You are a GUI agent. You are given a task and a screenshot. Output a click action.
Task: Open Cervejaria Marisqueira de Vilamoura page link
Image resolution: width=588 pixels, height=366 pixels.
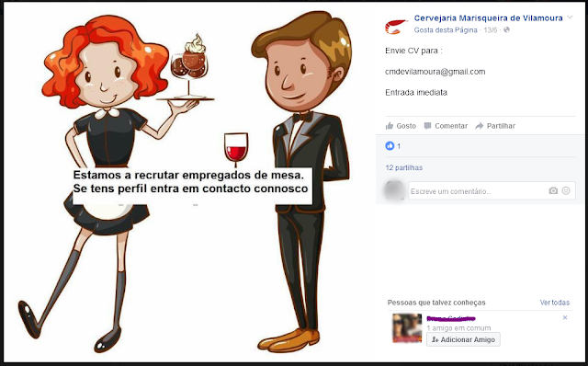pos(488,18)
